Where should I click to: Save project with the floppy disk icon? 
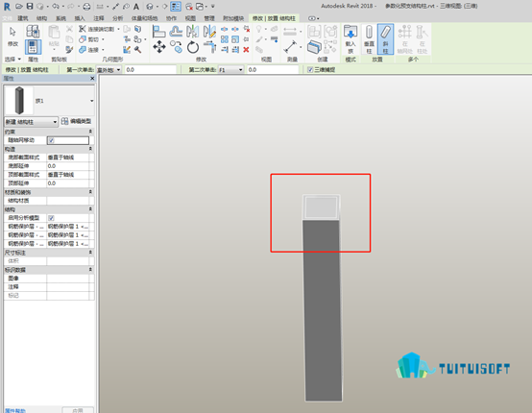[x=30, y=6]
